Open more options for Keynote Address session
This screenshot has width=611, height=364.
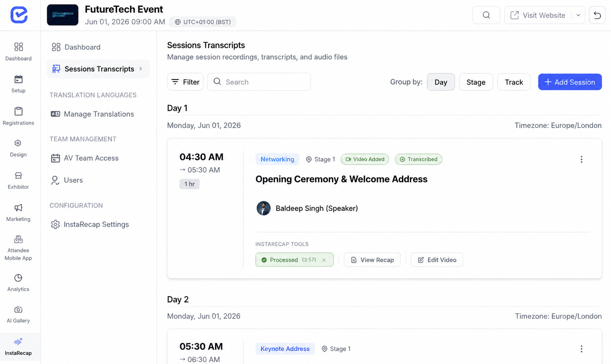pyautogui.click(x=581, y=349)
